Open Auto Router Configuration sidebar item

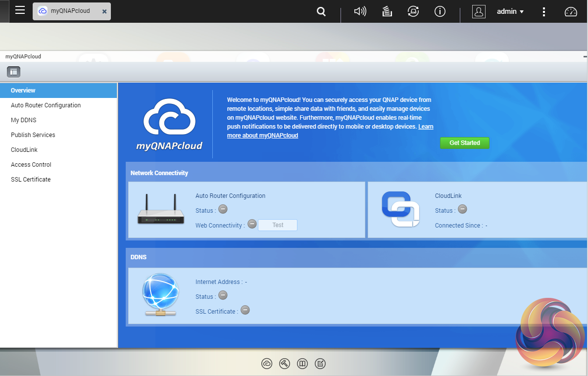click(58, 105)
